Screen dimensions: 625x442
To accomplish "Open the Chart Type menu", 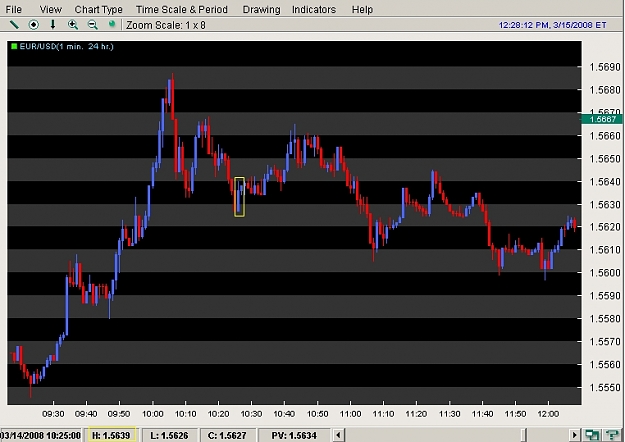I will pos(98,9).
